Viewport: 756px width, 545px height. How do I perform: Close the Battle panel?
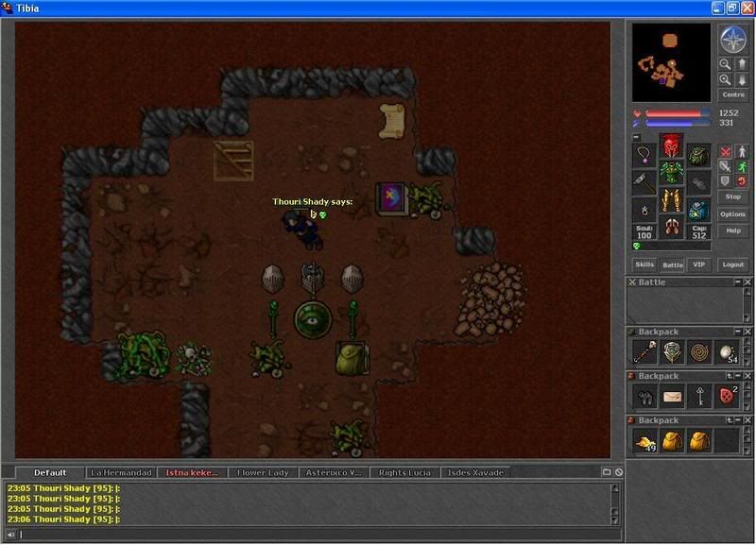coord(747,281)
